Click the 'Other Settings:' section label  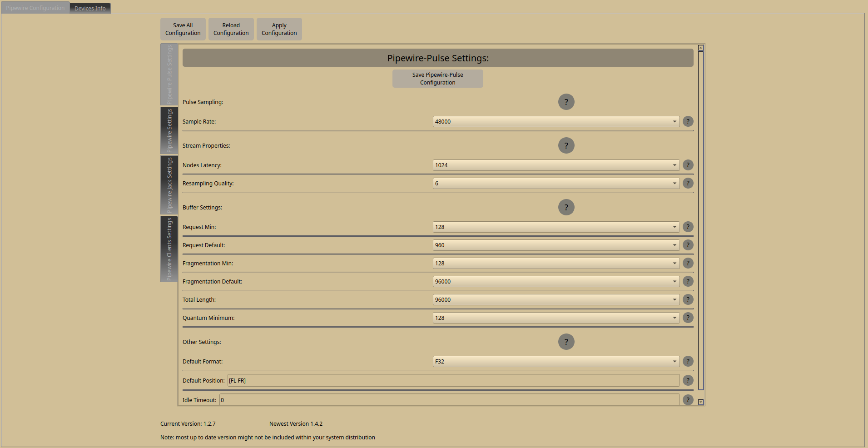coord(202,342)
